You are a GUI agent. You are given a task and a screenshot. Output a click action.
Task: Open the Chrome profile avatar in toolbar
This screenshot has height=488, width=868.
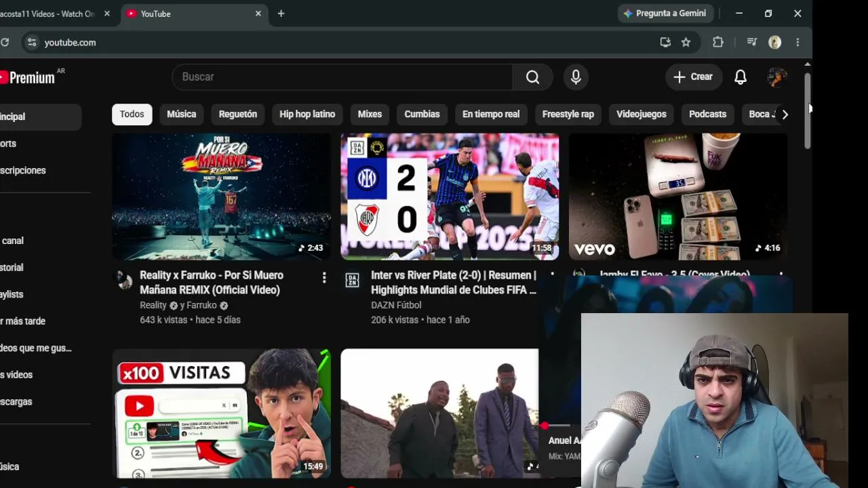tap(775, 43)
